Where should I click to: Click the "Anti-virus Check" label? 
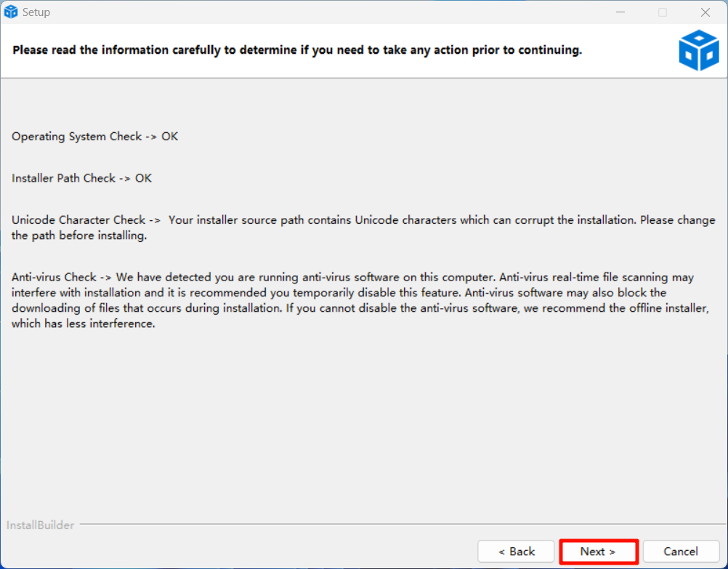[54, 278]
